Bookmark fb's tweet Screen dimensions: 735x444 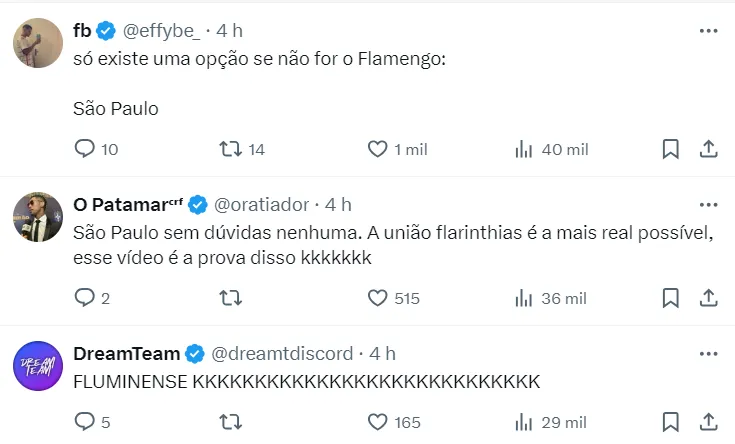671,149
